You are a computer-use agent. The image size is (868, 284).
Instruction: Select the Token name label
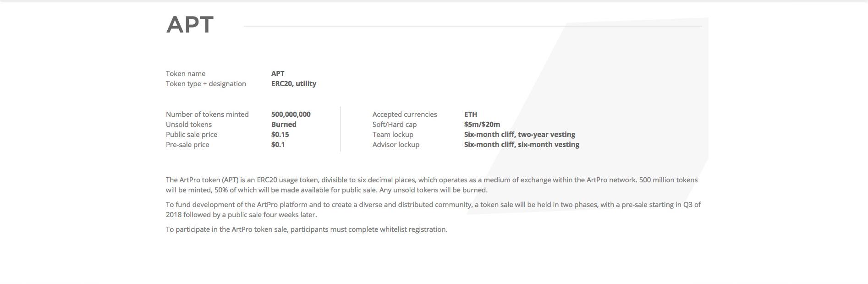click(x=186, y=74)
